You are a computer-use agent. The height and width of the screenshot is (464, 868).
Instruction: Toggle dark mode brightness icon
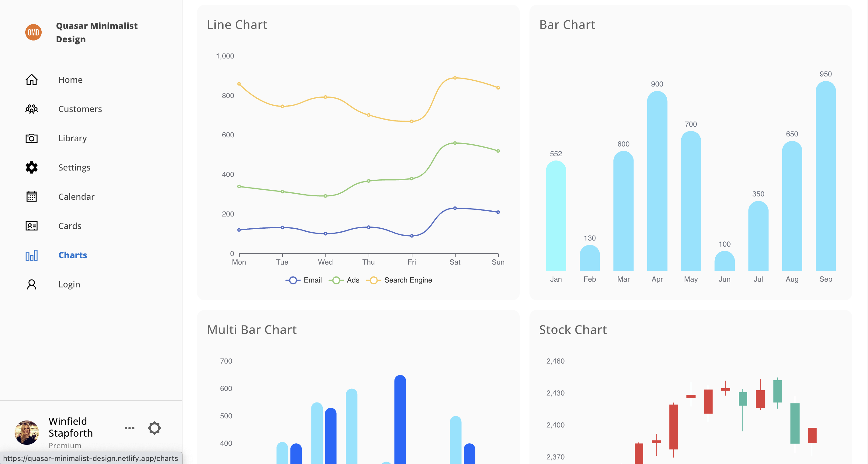click(154, 428)
